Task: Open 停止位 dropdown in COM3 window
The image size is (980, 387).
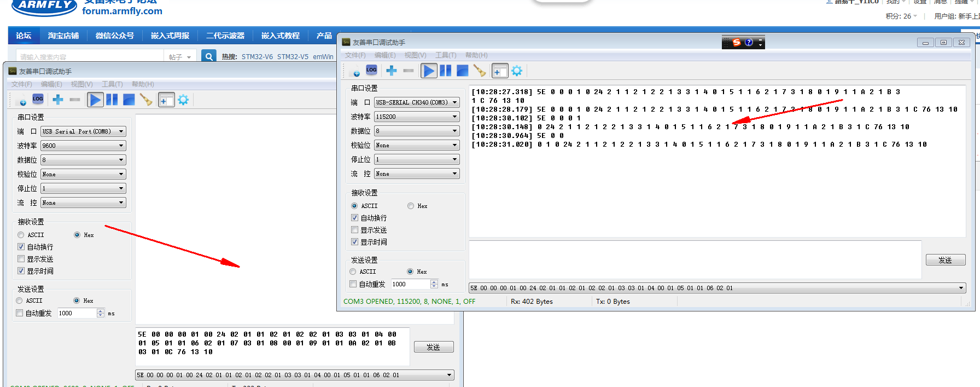Action: coord(417,159)
